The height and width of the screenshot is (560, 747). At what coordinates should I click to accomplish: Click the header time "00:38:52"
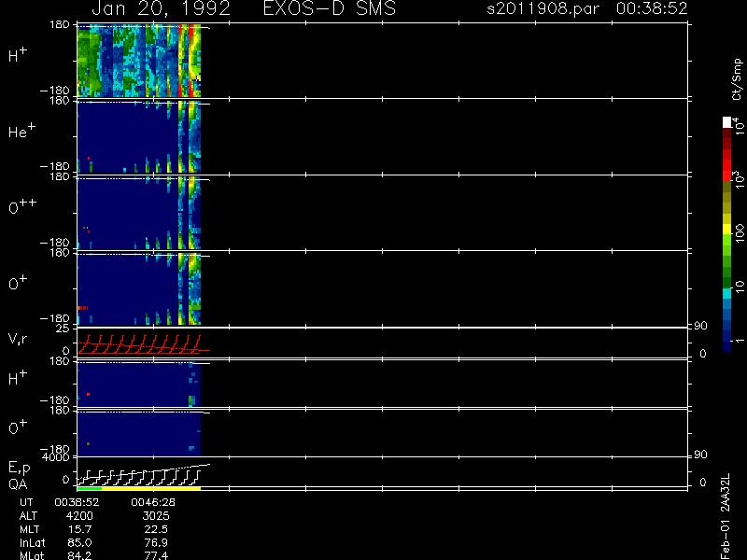[x=652, y=8]
